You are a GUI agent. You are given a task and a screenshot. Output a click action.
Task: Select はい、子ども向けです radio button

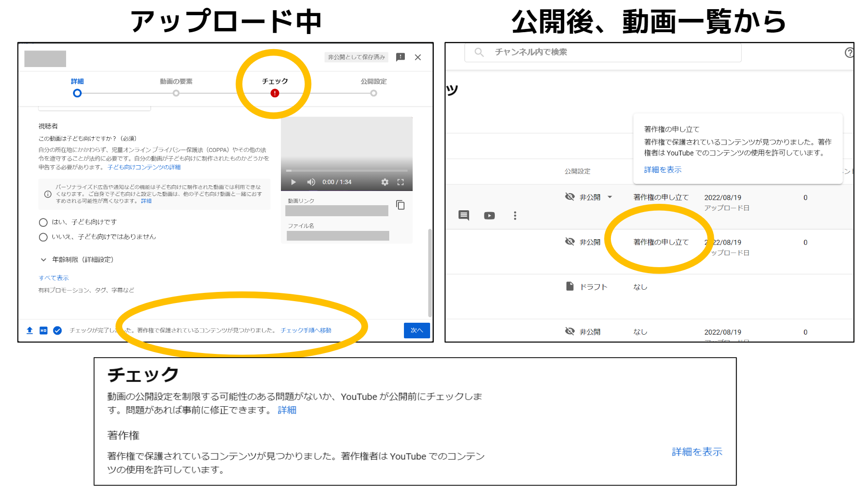tap(43, 222)
